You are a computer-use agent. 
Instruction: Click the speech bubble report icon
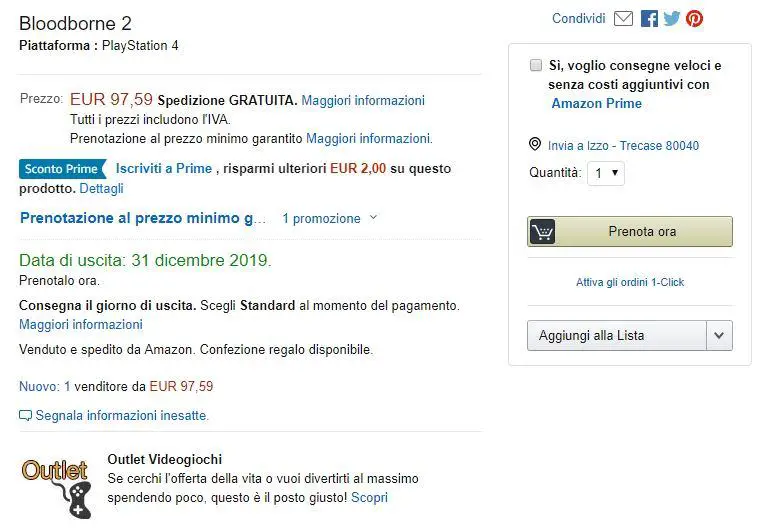(25, 415)
